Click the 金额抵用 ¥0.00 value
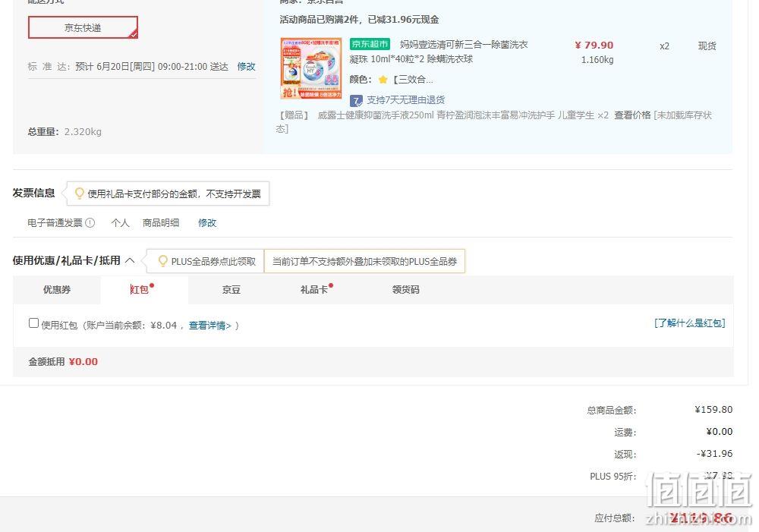The width and height of the screenshot is (759, 532). tap(83, 361)
